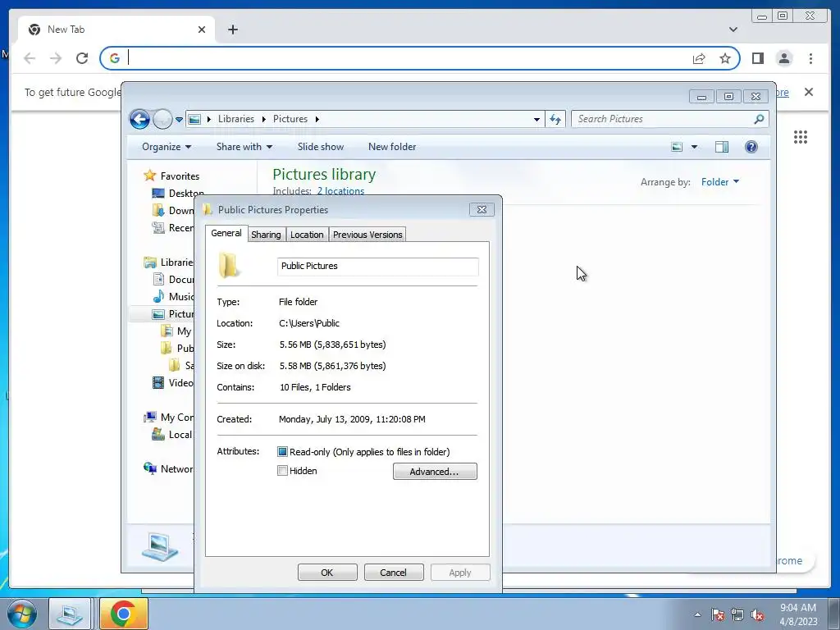This screenshot has width=840, height=630.
Task: Go back in Chrome's toolbar
Action: 30,58
